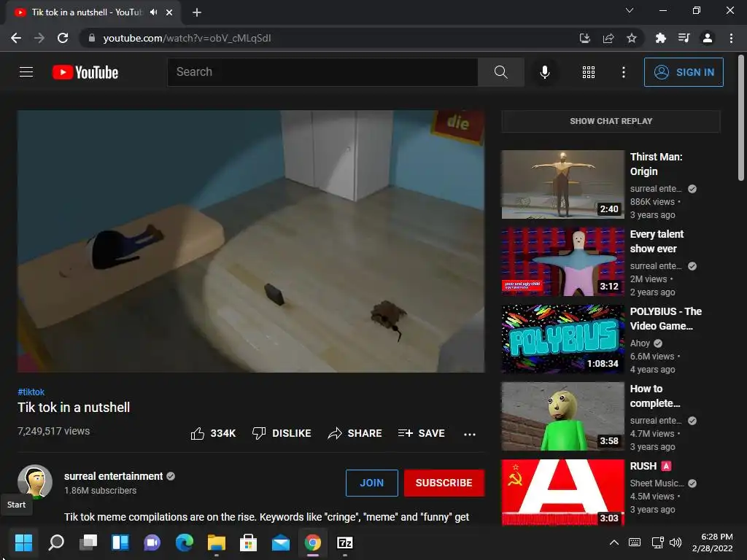
Task: Open the POLYBIUS video thumbnail
Action: [562, 338]
